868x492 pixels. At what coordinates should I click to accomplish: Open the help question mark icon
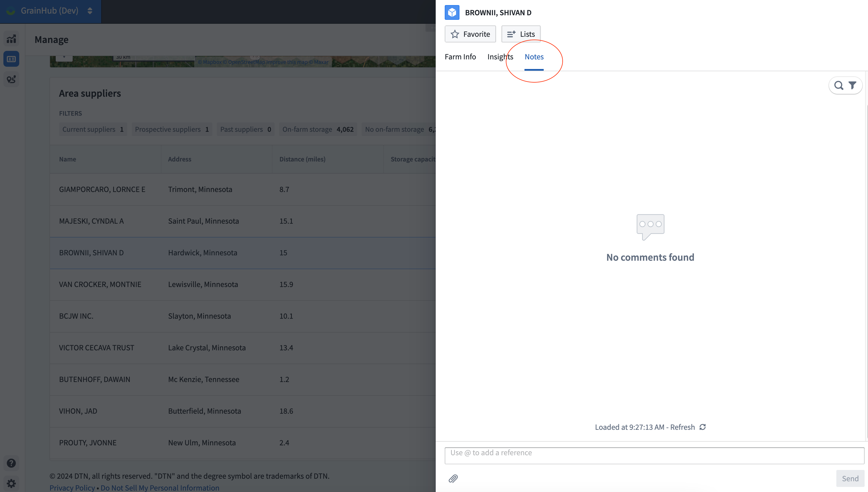click(11, 463)
